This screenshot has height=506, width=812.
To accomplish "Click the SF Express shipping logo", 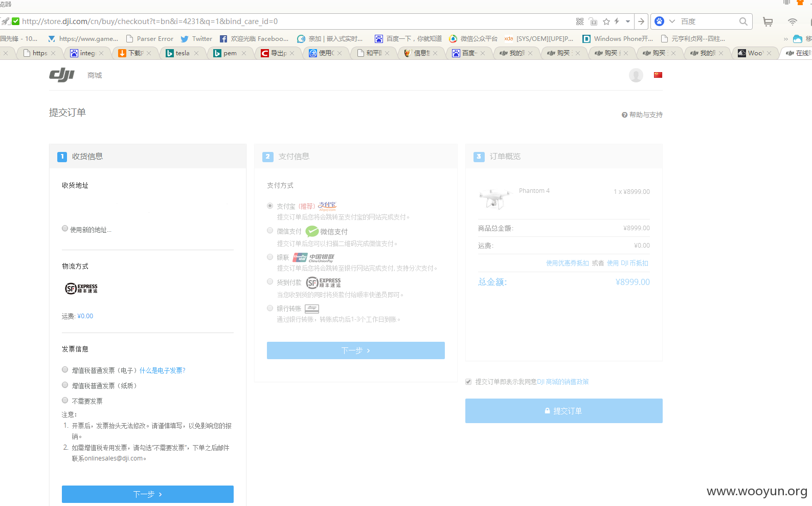I will [81, 289].
